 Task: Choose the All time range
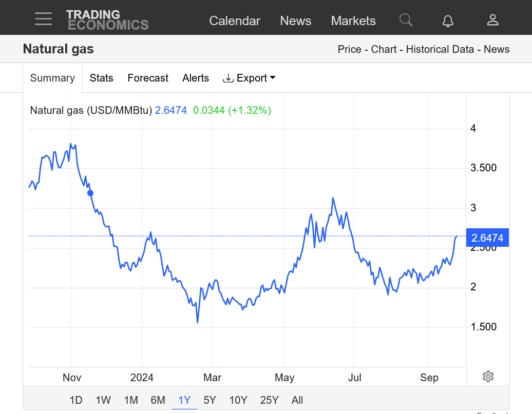297,400
